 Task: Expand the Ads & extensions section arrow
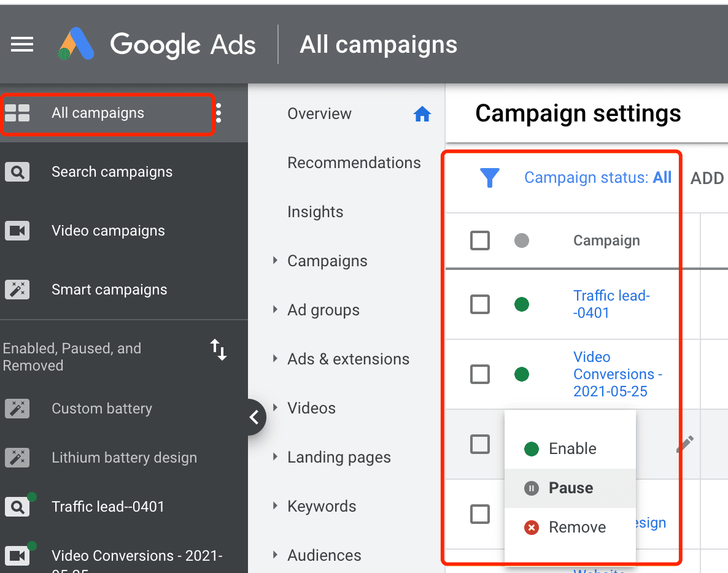(x=276, y=359)
